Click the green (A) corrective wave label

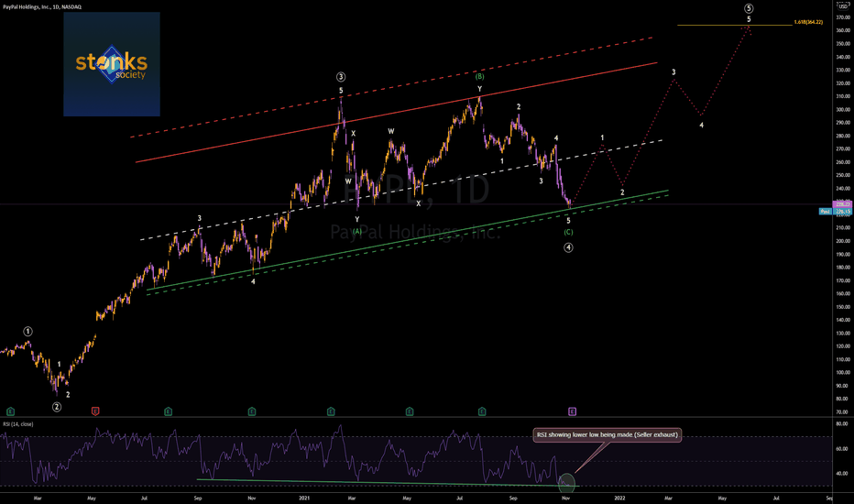357,231
